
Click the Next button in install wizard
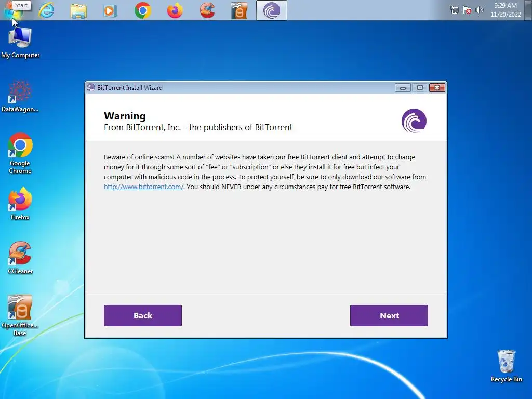[389, 315]
